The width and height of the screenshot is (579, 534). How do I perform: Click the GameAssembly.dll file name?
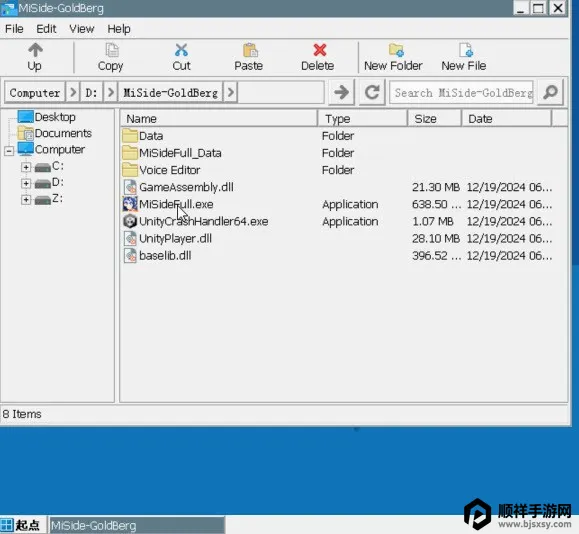pyautogui.click(x=186, y=187)
